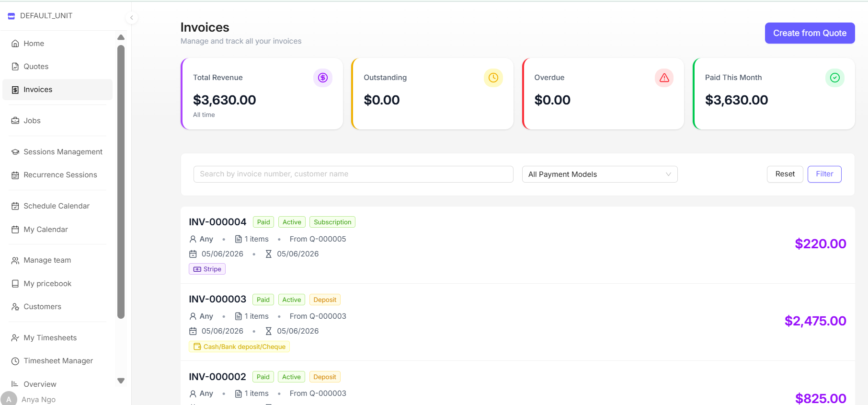Open invoice INV-000002

217,377
